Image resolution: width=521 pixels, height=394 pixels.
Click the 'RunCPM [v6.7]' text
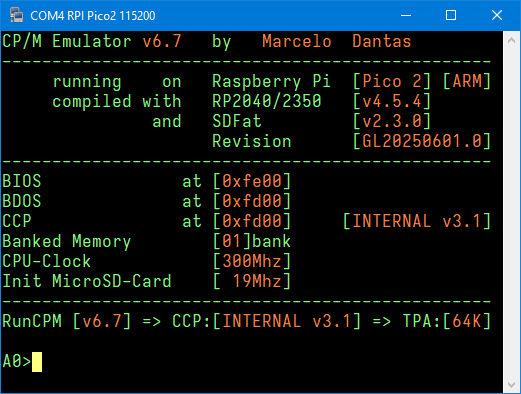click(67, 321)
